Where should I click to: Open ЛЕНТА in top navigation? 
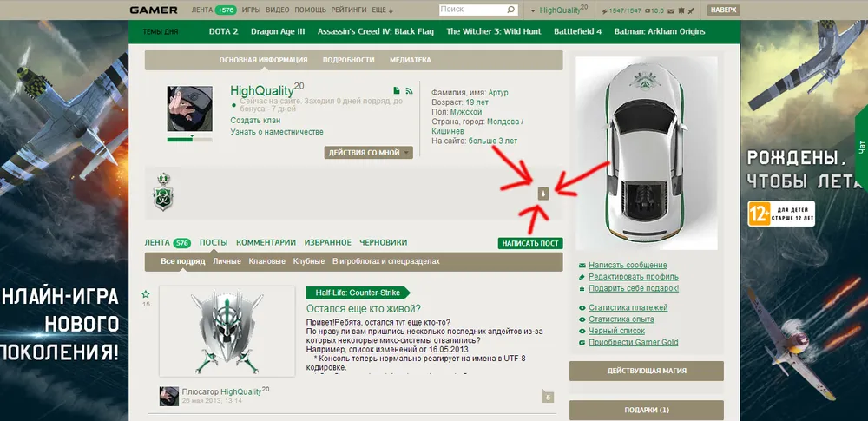(202, 10)
